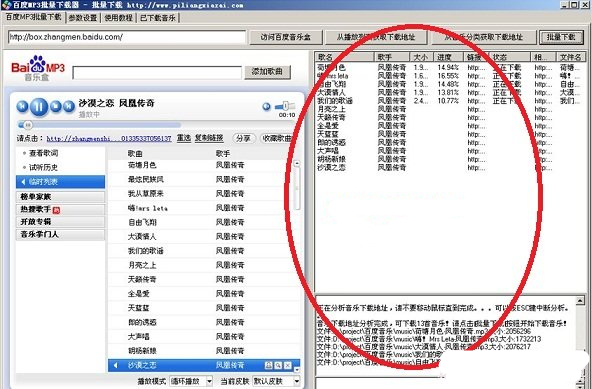592x389 pixels.
Task: Click the 14.94% progress cell
Action: 448,68
